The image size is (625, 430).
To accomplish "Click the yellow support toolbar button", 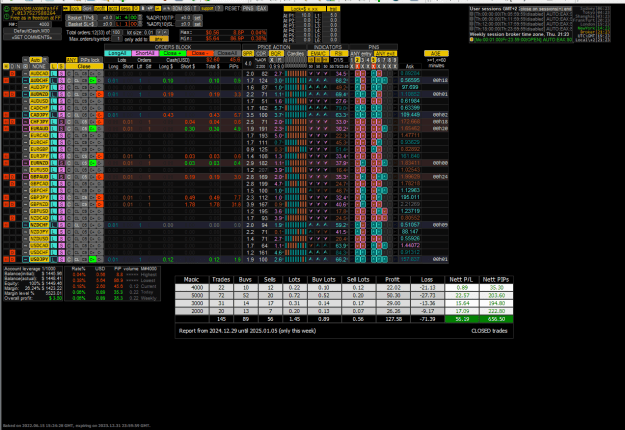I will pos(207,8).
